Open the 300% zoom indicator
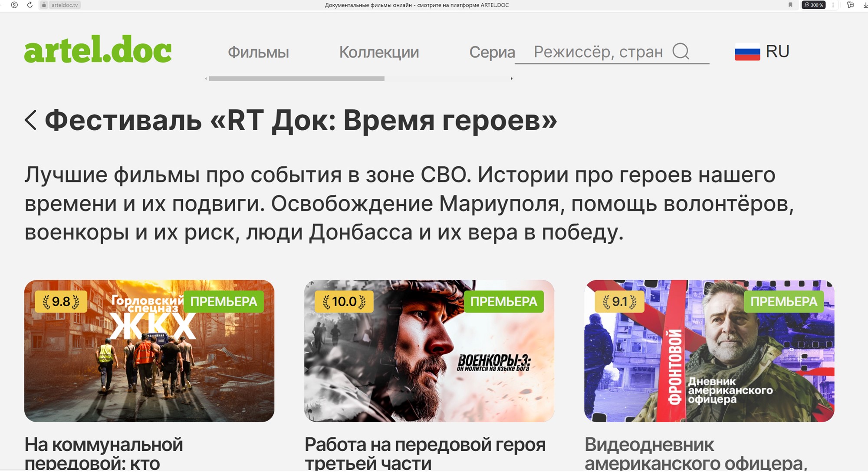This screenshot has width=868, height=472. tap(813, 5)
